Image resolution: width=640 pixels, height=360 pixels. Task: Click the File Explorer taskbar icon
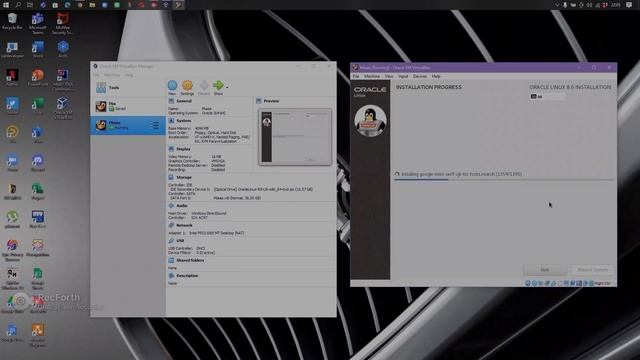92,5
